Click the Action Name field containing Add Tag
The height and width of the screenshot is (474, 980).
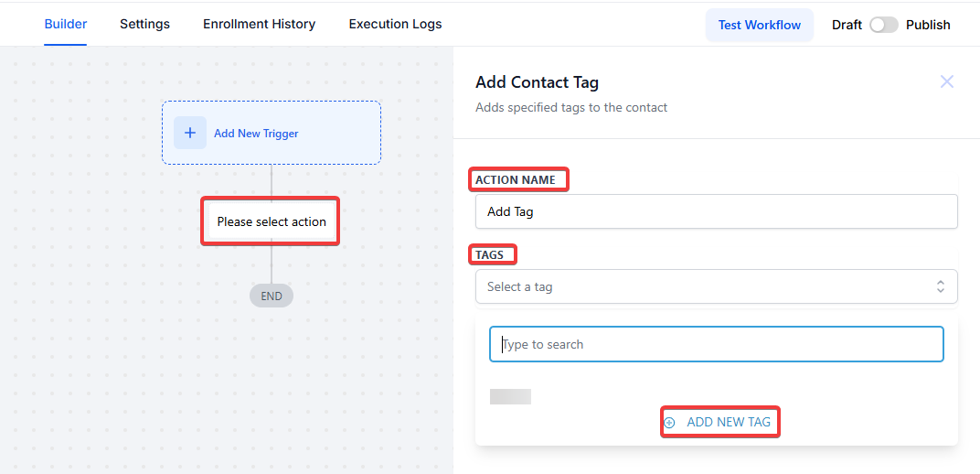(716, 211)
